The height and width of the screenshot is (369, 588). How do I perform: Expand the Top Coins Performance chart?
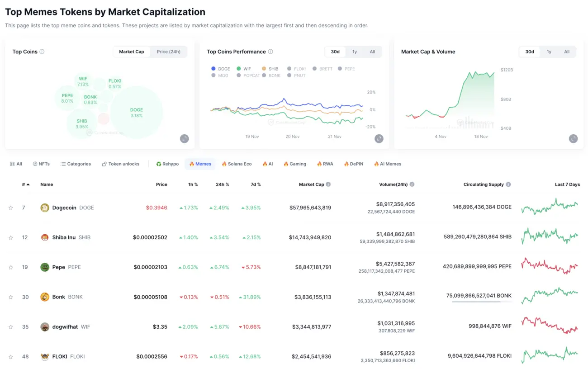379,139
